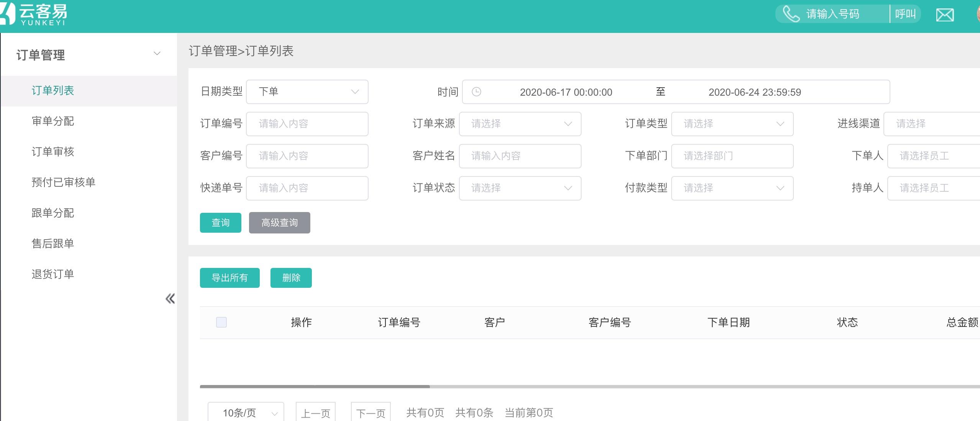Screen dimensions: 980x421
Task: Click the horizontal table scrollbar
Action: click(314, 387)
